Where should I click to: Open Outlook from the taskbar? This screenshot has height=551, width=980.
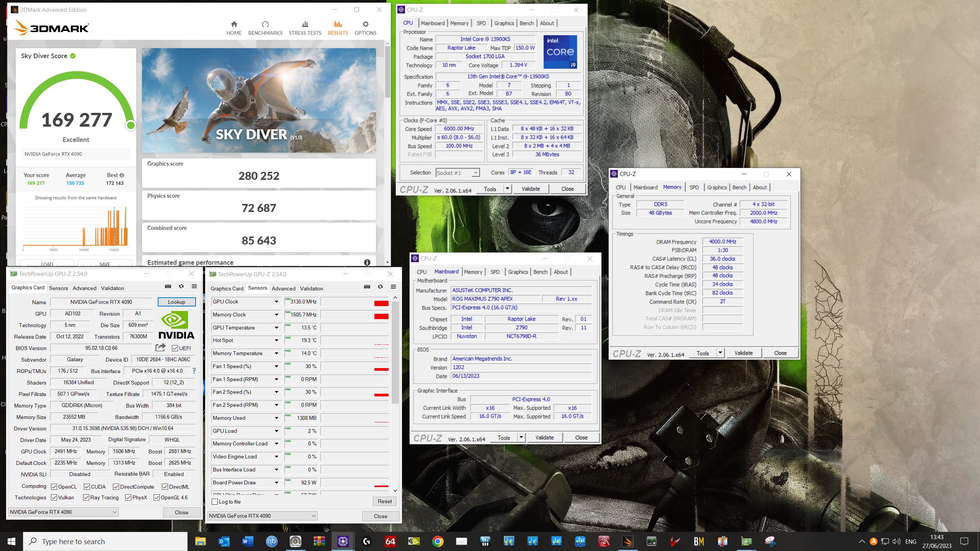pyautogui.click(x=224, y=541)
